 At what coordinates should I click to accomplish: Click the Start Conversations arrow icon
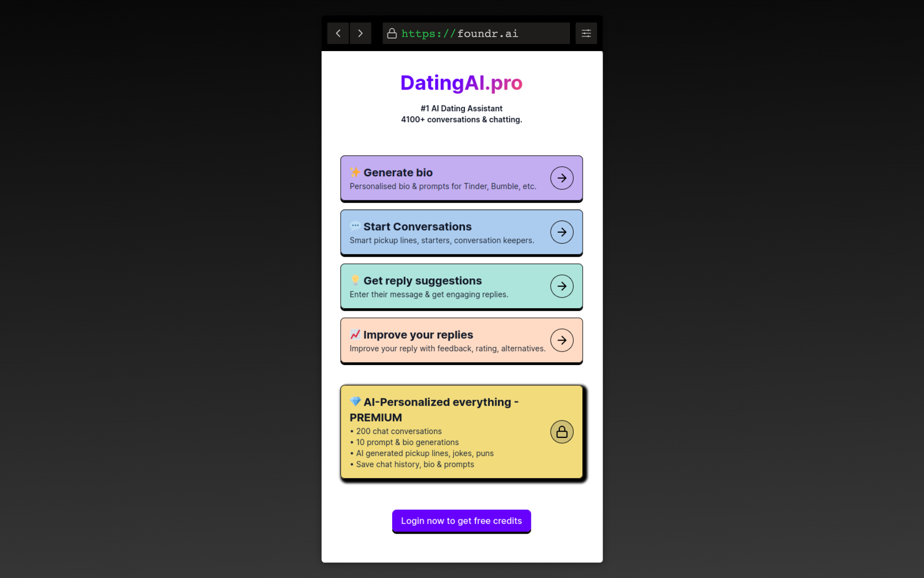[x=562, y=232]
